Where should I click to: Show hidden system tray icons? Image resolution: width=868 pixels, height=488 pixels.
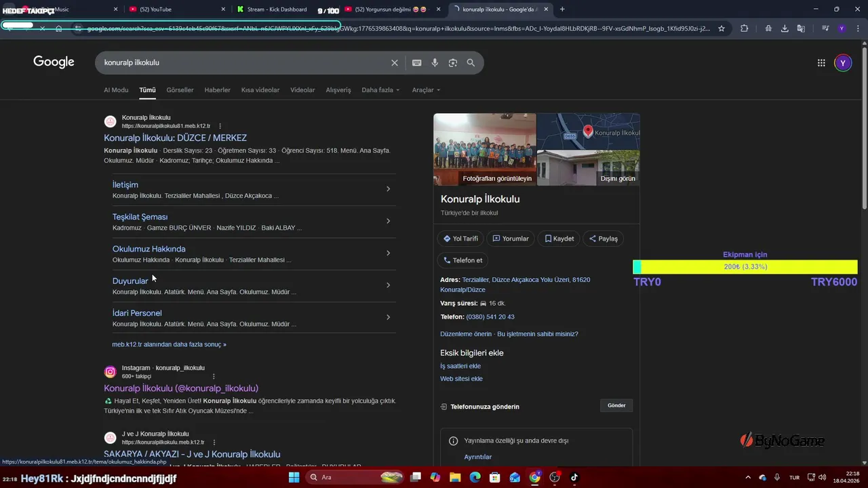tap(748, 477)
